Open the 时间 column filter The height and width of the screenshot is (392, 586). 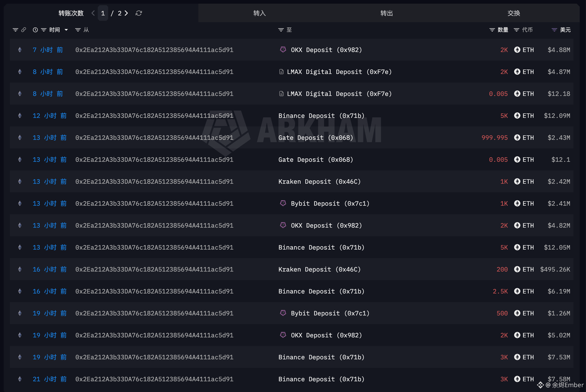[x=44, y=30]
